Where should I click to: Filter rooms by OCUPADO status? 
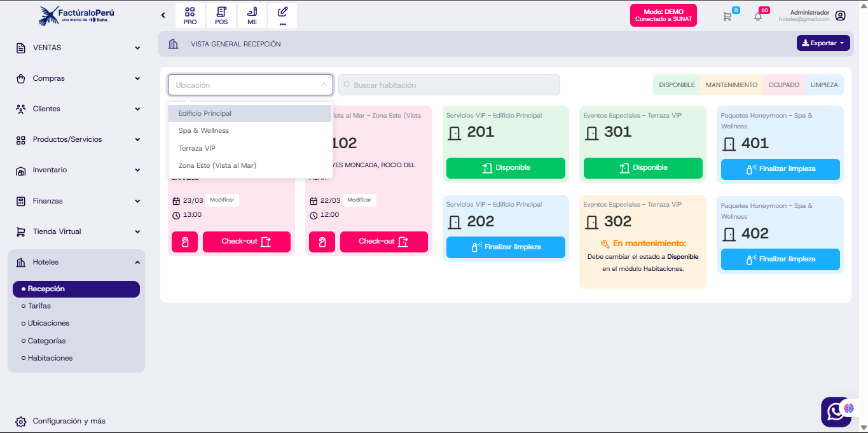coord(783,85)
